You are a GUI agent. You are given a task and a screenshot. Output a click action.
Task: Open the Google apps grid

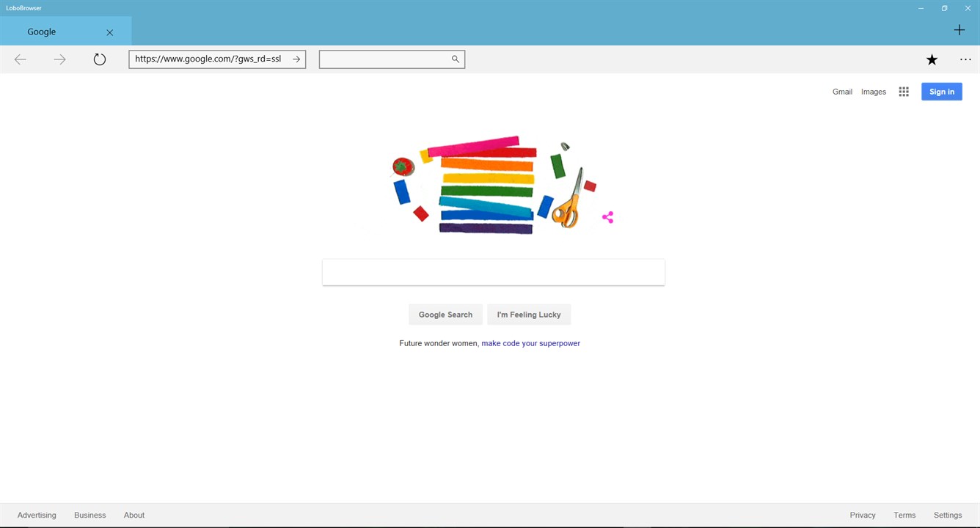[904, 92]
